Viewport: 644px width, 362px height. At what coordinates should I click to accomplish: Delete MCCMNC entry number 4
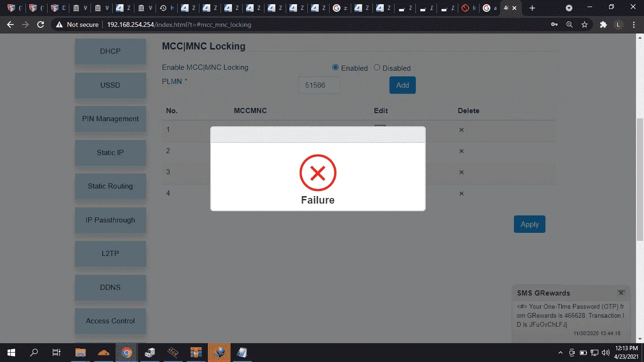point(462,194)
